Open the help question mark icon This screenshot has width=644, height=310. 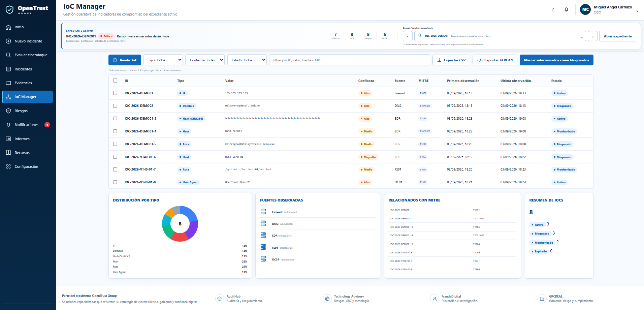pos(553,9)
